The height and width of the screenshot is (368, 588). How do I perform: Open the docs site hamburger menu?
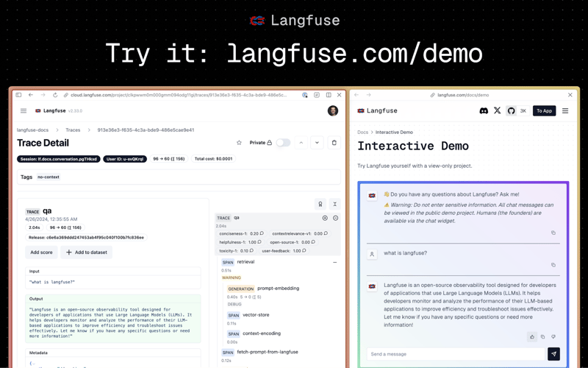(565, 111)
